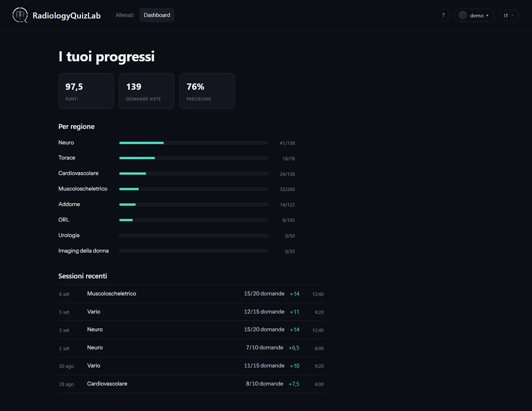Click the 14/123 Addome count
Viewport: 532px width, 411px height.
click(287, 205)
